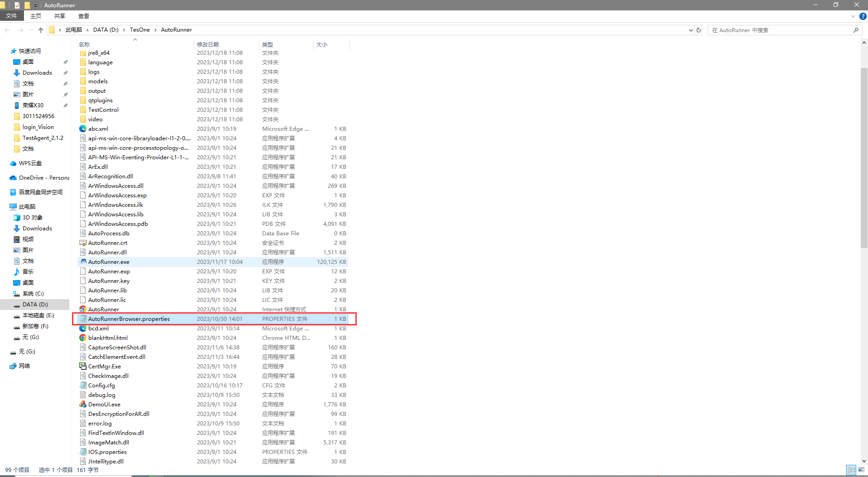Click the vertical scrollbar thumb

point(864,158)
